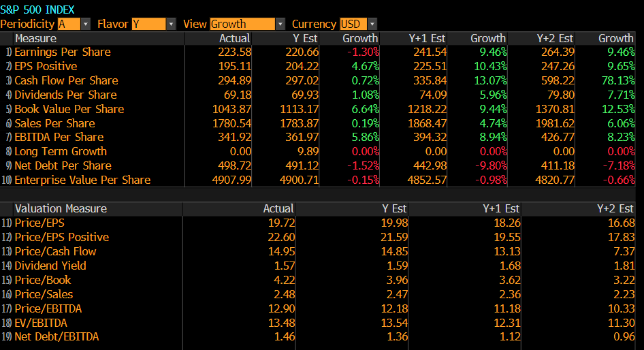This screenshot has width=644, height=350.
Task: Click the -1.30% EPS growth value
Action: [363, 52]
